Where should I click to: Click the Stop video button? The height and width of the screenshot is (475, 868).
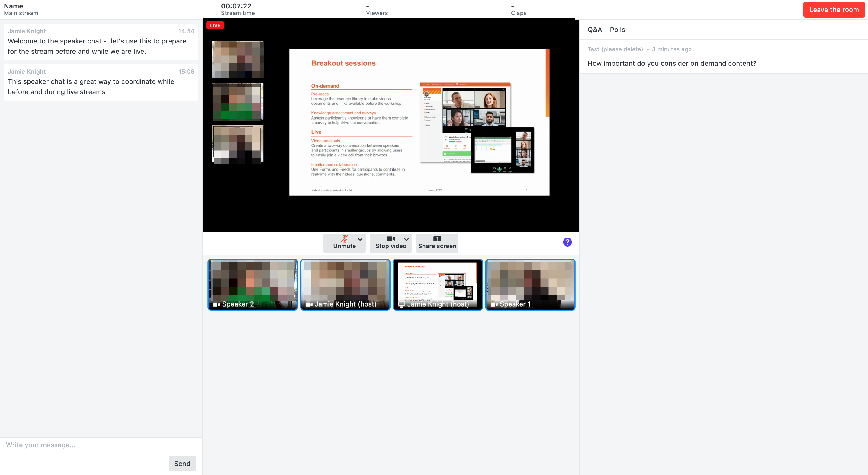[391, 242]
